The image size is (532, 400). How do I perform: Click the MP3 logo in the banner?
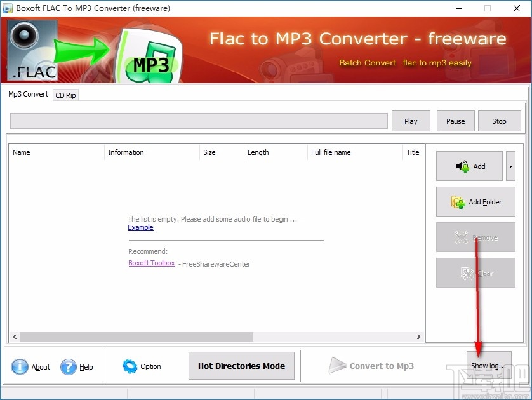[x=150, y=58]
